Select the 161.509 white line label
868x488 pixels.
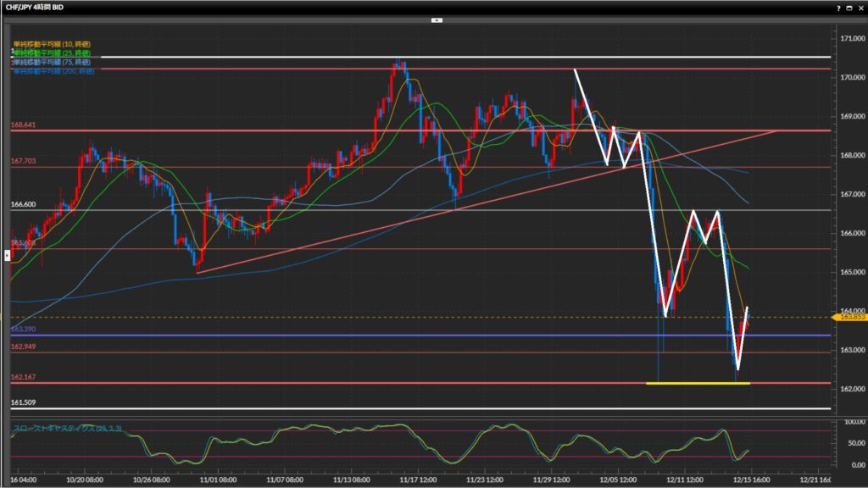(x=23, y=403)
